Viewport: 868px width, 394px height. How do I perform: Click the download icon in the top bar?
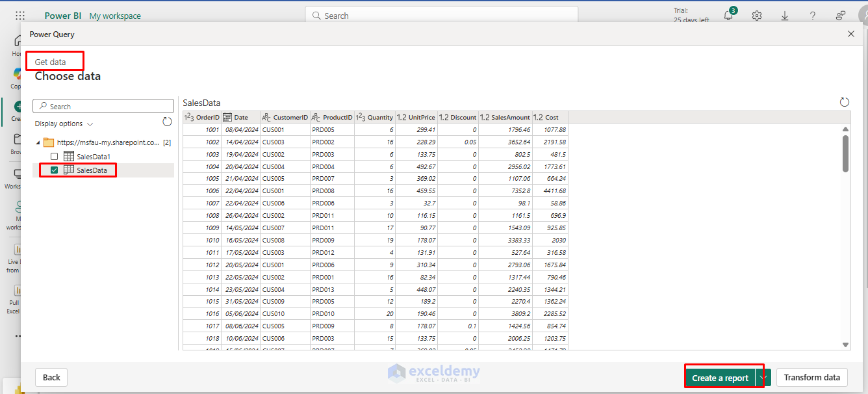click(x=784, y=15)
